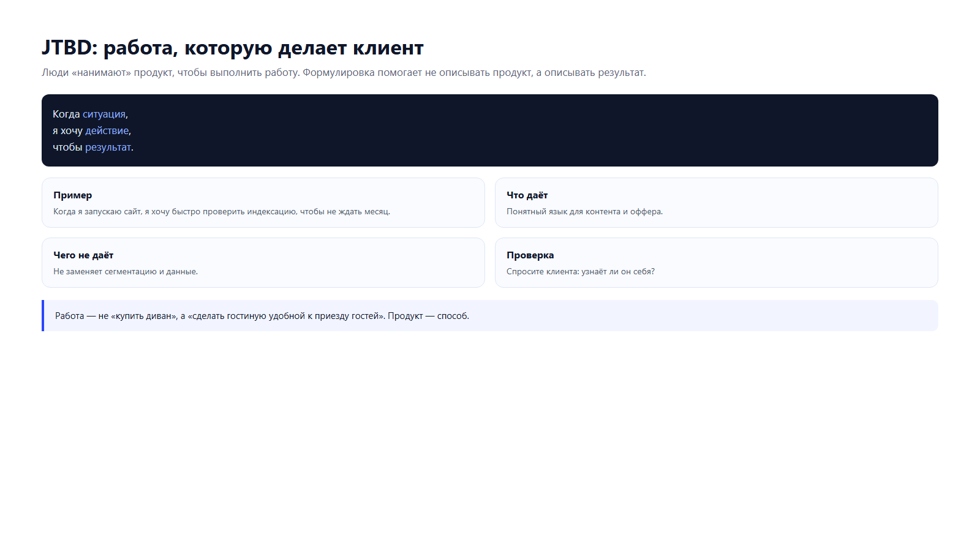Click the word 'чтобы' in the dark formula block

(x=67, y=147)
